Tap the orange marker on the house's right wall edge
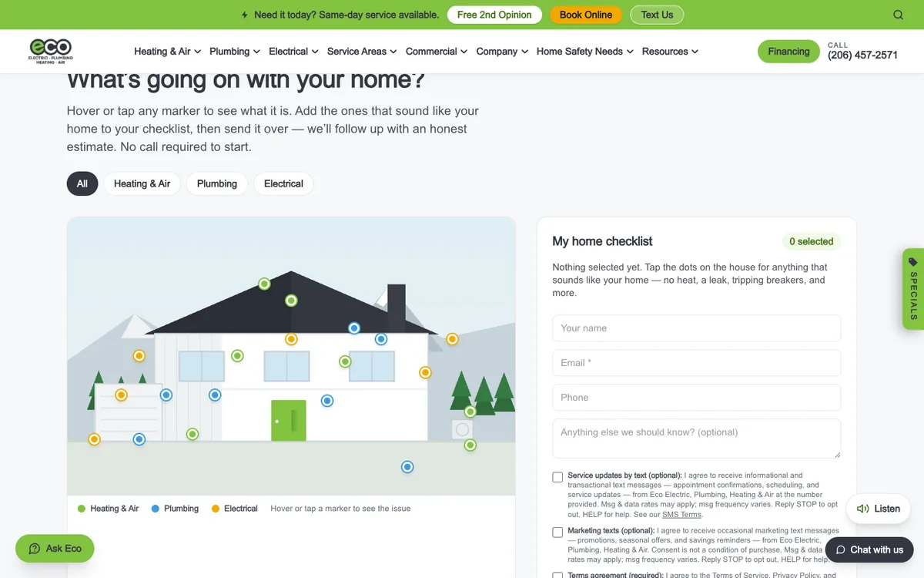The height and width of the screenshot is (578, 924). [x=425, y=372]
